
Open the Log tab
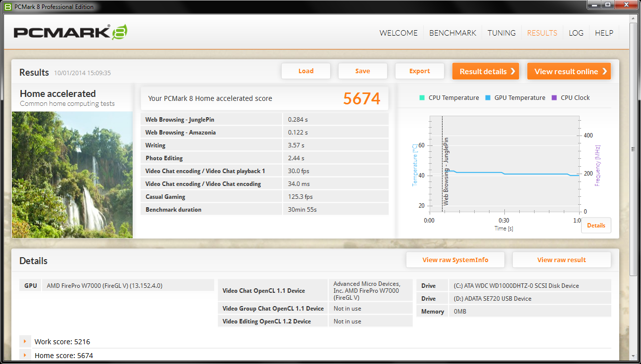point(576,33)
